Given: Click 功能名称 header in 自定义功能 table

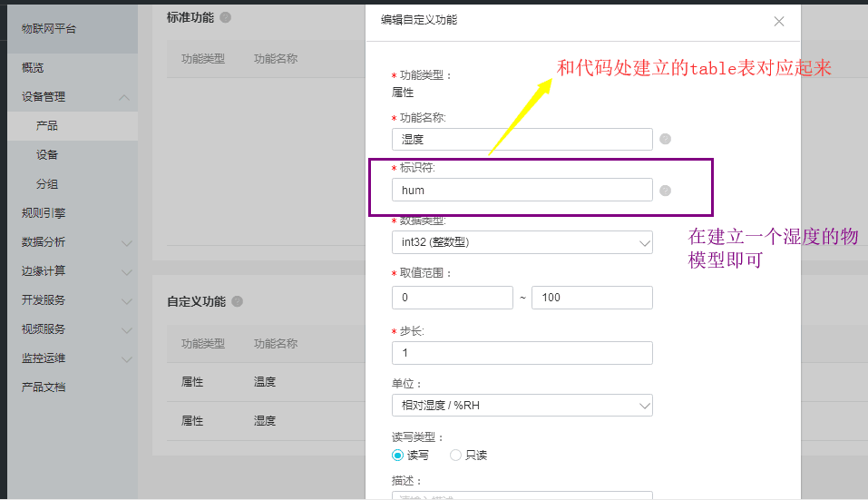Looking at the screenshot, I should click(276, 344).
